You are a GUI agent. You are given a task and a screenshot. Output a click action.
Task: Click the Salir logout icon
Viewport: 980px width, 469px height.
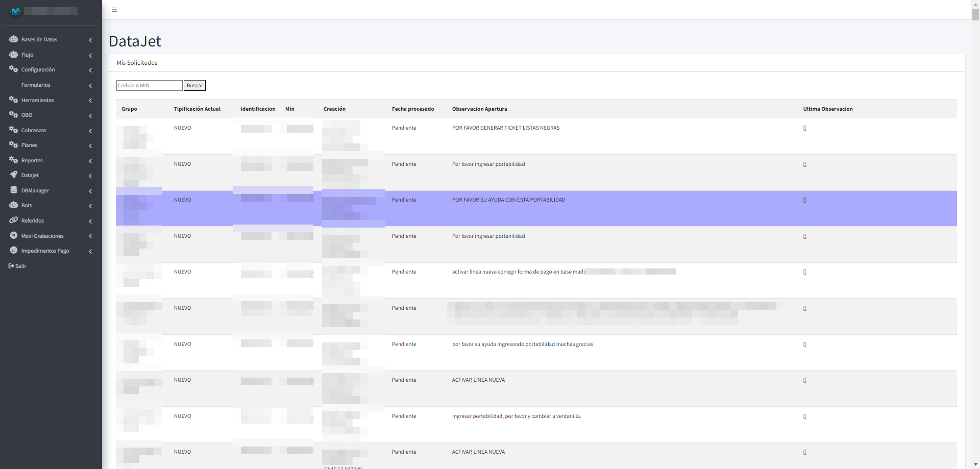click(11, 266)
